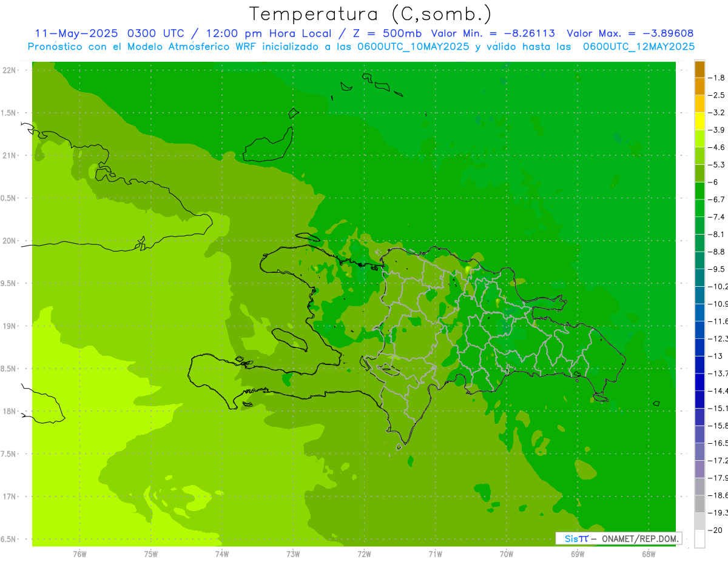Select the "73W" longitude label

pos(293,554)
